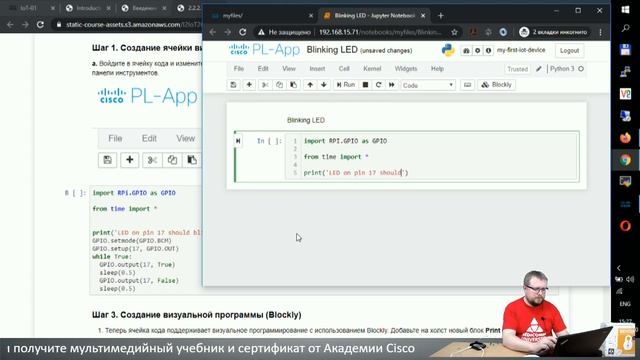This screenshot has height=360, width=640.
Task: Interrupt the kernel with the stop icon
Action: tap(365, 85)
